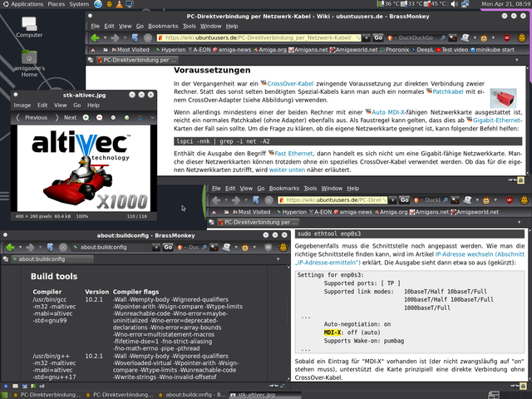Screen dimensions: 532x399
Task: Click URL field in top browser
Action: point(259,37)
